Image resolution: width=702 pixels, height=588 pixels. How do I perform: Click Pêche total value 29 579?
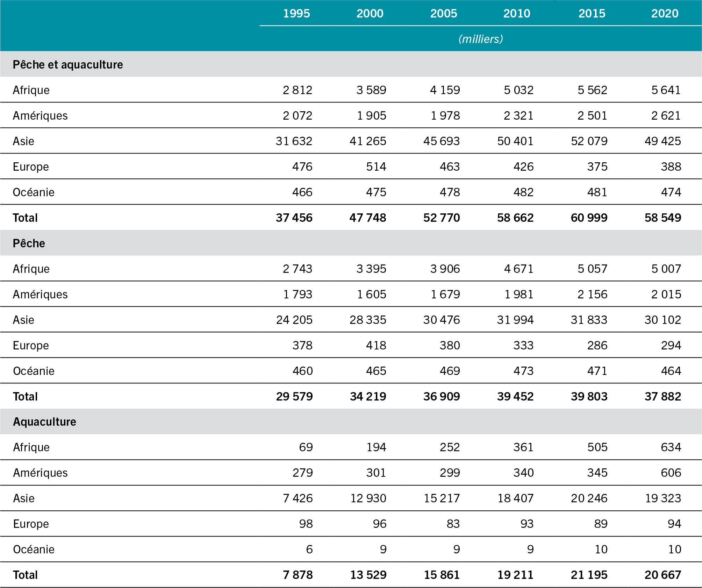294,397
